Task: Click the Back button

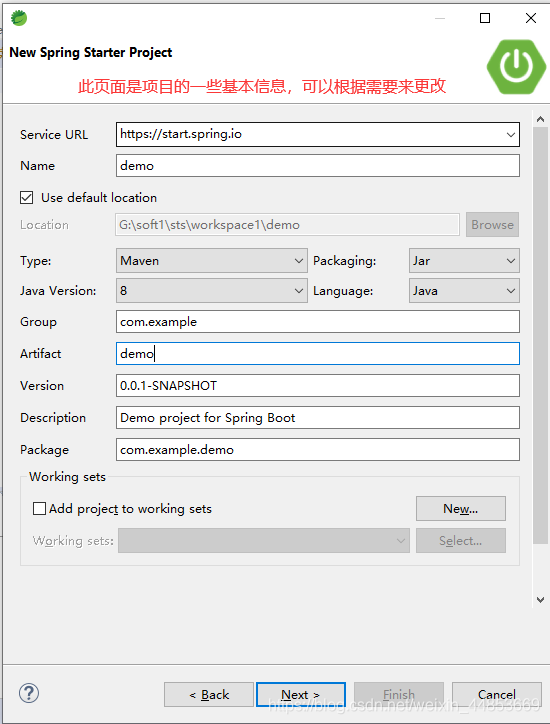Action: tap(209, 694)
